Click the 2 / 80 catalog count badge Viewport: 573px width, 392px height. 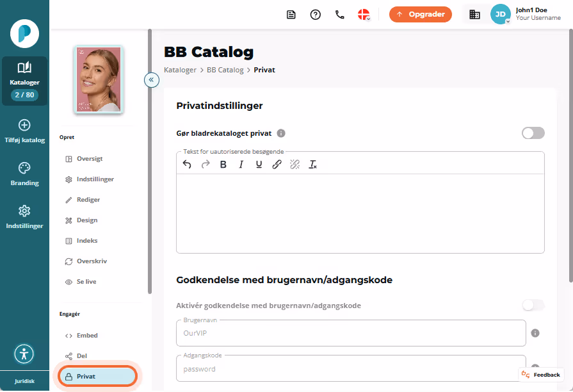point(24,95)
